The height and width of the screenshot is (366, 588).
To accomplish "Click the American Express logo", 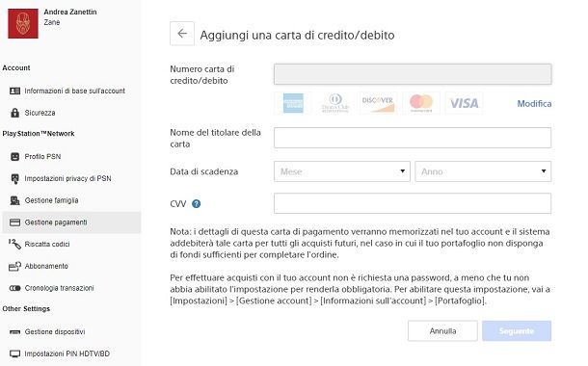I will coord(293,103).
